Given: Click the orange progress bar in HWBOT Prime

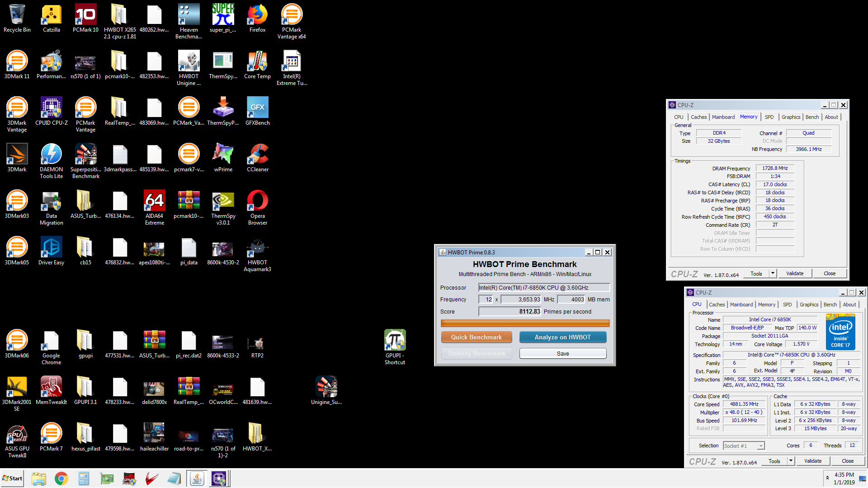Looking at the screenshot, I should [525, 323].
